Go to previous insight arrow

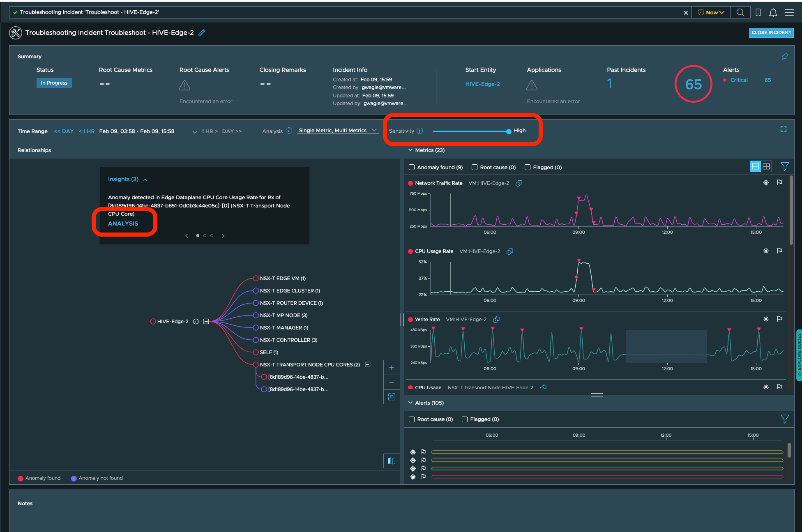(x=187, y=236)
